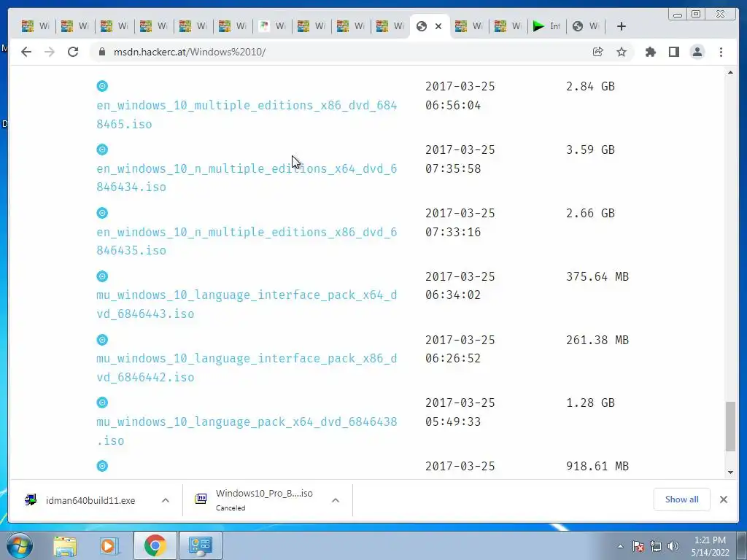The width and height of the screenshot is (747, 560).
Task: Switch to the 'Int' tab with green arrow
Action: pyautogui.click(x=547, y=26)
